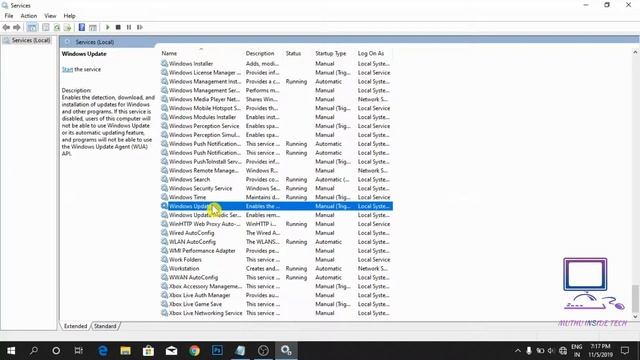Open the Action Center notifications icon
The width and height of the screenshot is (640, 360).
click(625, 351)
